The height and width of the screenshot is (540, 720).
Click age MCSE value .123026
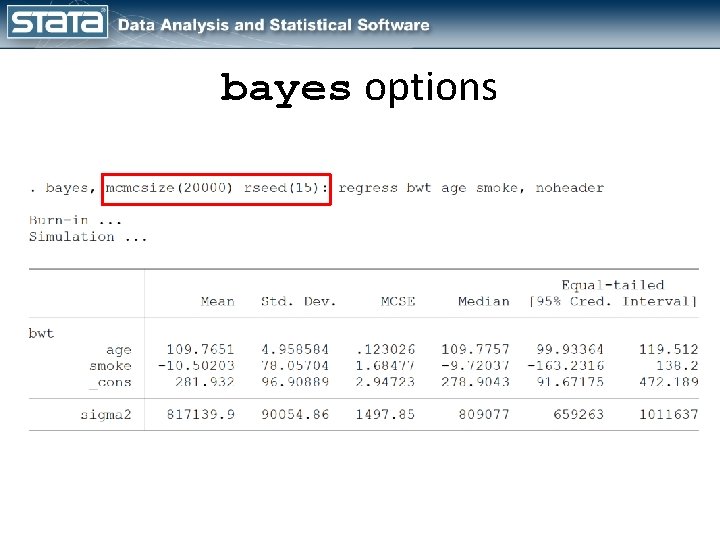pos(385,349)
